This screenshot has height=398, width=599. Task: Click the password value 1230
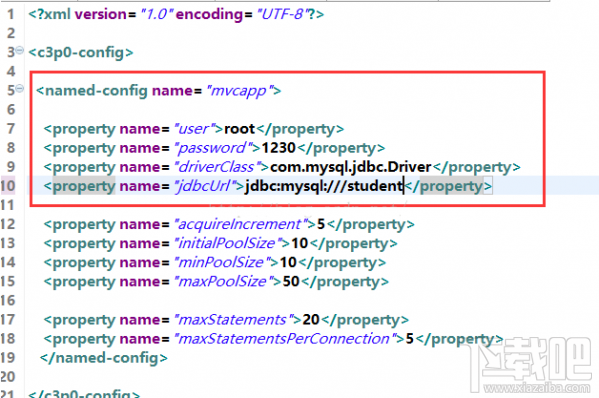(x=278, y=148)
